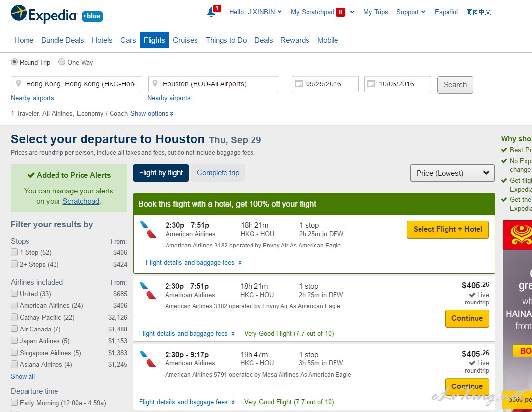
Task: Click the Expedia logo
Action: [44, 14]
